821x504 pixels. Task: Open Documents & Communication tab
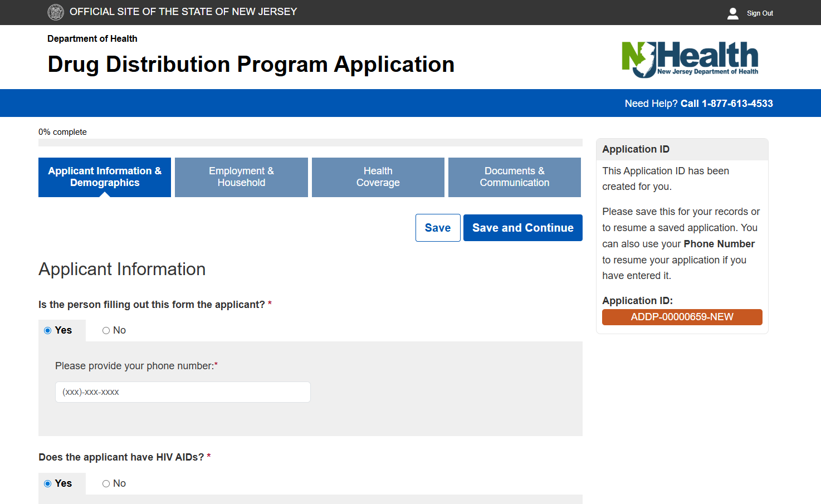[x=514, y=177]
